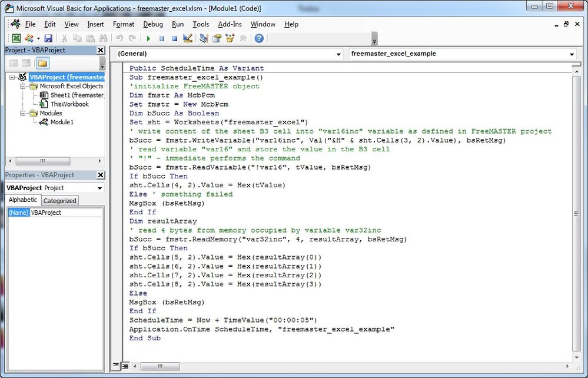Open the VBAProject Project object dropdown

pyautogui.click(x=99, y=188)
